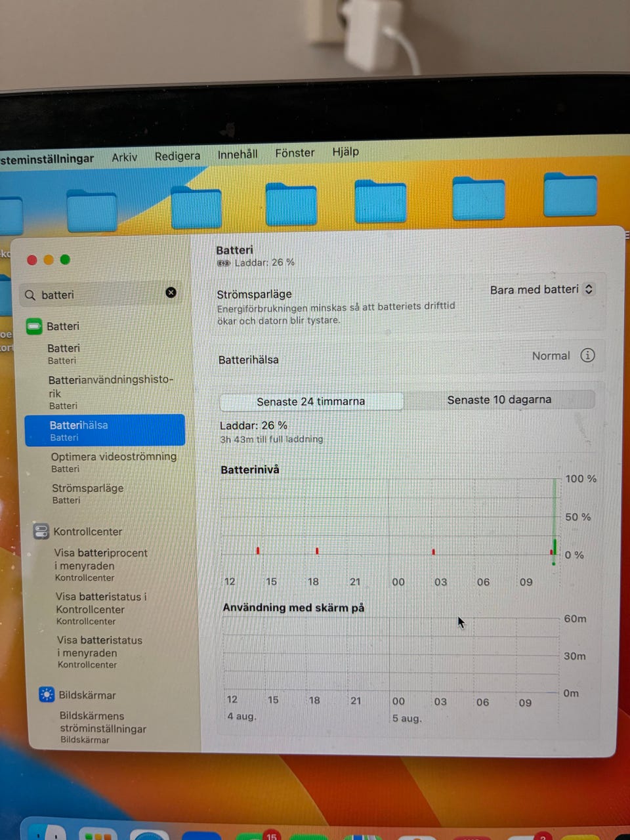Click the yellow minimize window button

point(49,260)
